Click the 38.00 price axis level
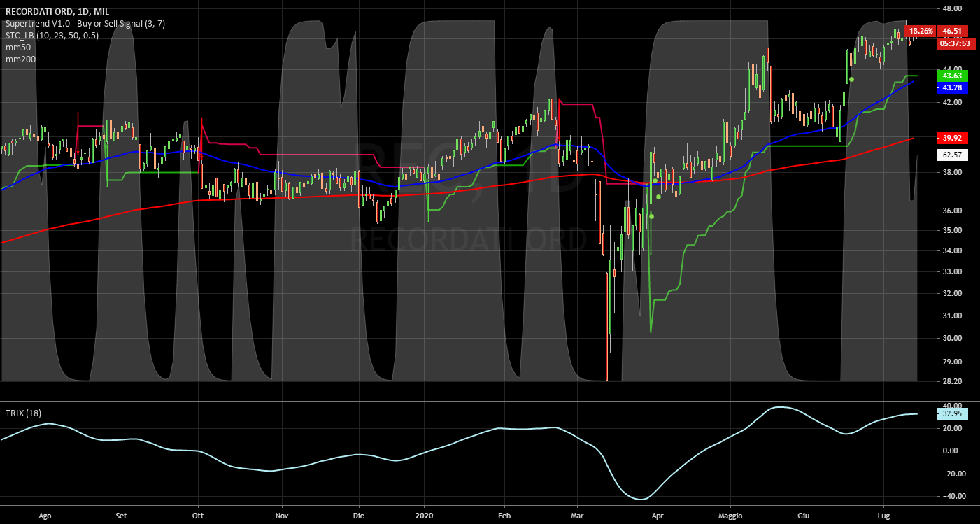The height and width of the screenshot is (524, 980). click(951, 172)
